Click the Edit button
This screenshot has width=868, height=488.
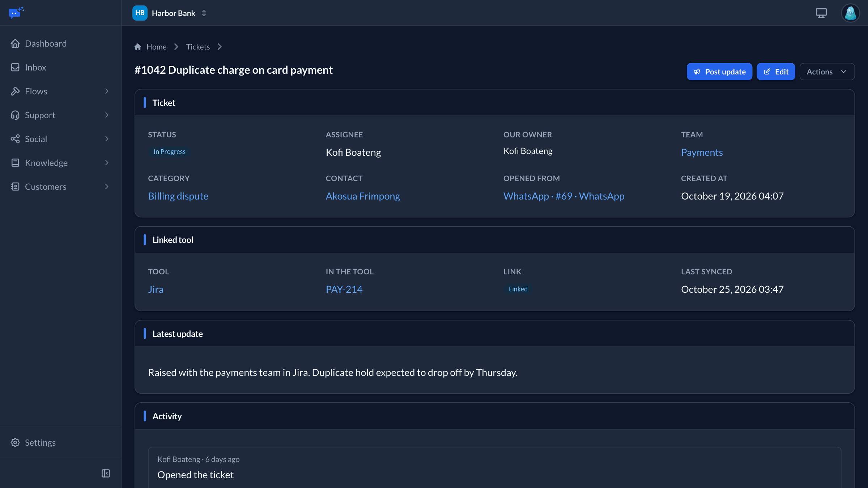coord(776,72)
